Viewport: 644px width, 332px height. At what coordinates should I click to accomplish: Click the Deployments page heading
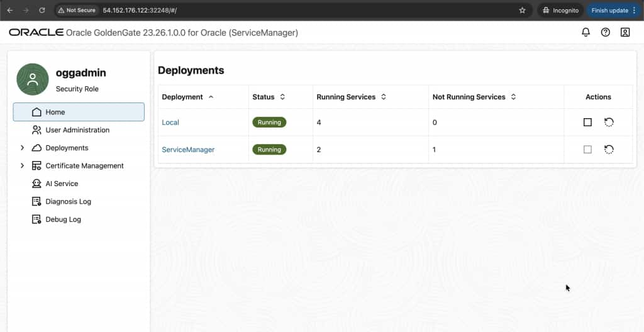191,70
